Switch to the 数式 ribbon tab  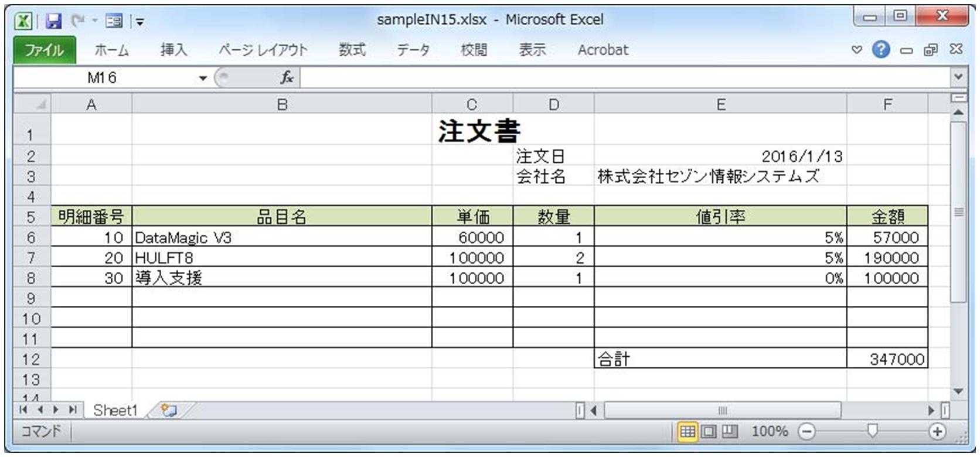point(352,50)
